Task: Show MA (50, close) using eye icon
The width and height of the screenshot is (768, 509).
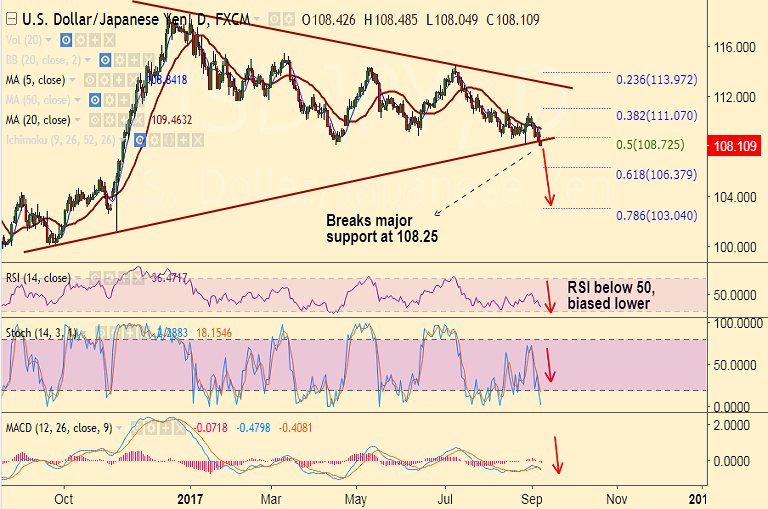Action: tap(95, 100)
